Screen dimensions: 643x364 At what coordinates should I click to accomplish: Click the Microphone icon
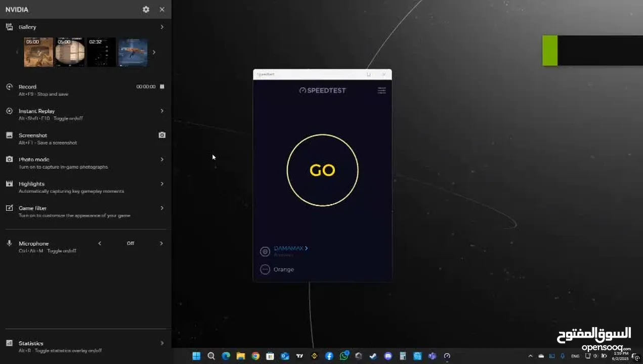coord(9,243)
